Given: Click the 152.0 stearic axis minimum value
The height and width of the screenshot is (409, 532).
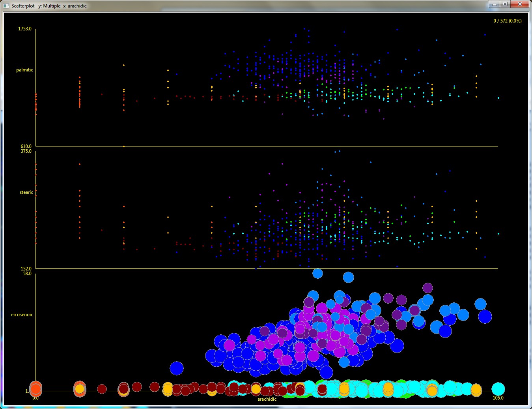Looking at the screenshot, I should 26,269.
